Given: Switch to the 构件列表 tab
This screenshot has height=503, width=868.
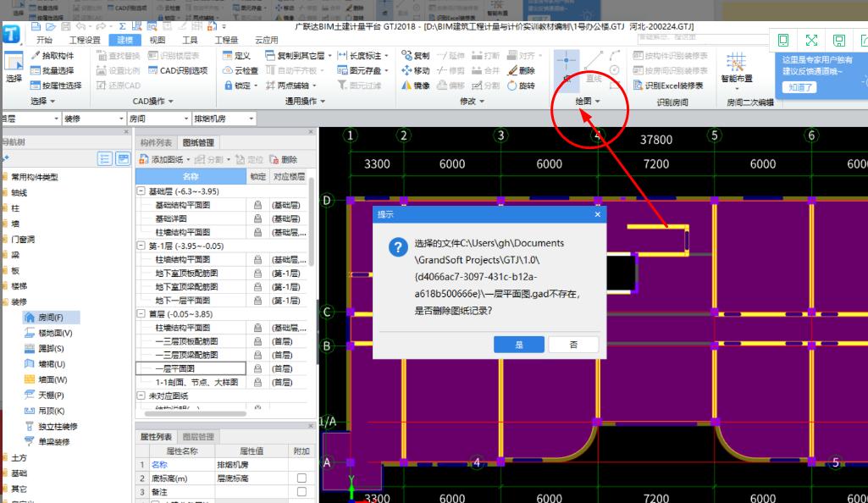Looking at the screenshot, I should pyautogui.click(x=156, y=142).
